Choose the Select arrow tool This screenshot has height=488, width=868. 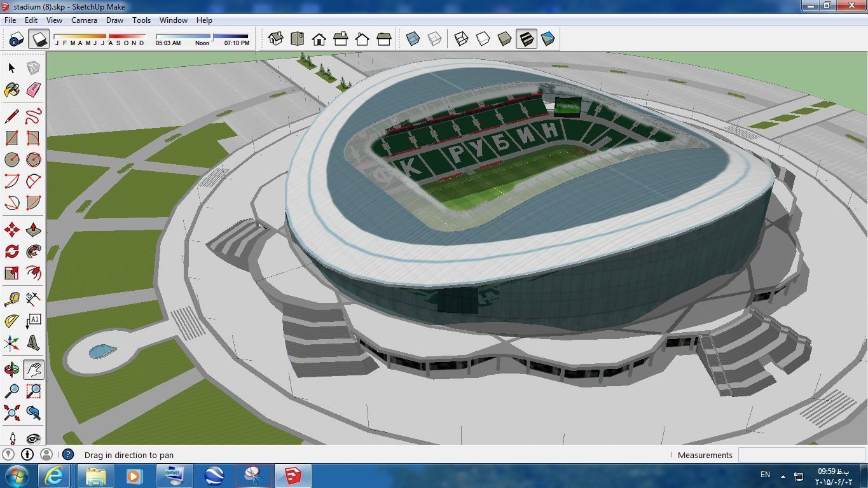pos(11,68)
